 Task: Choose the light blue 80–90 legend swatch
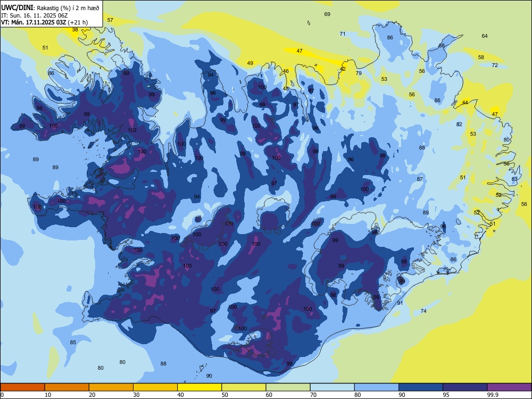tap(377, 387)
